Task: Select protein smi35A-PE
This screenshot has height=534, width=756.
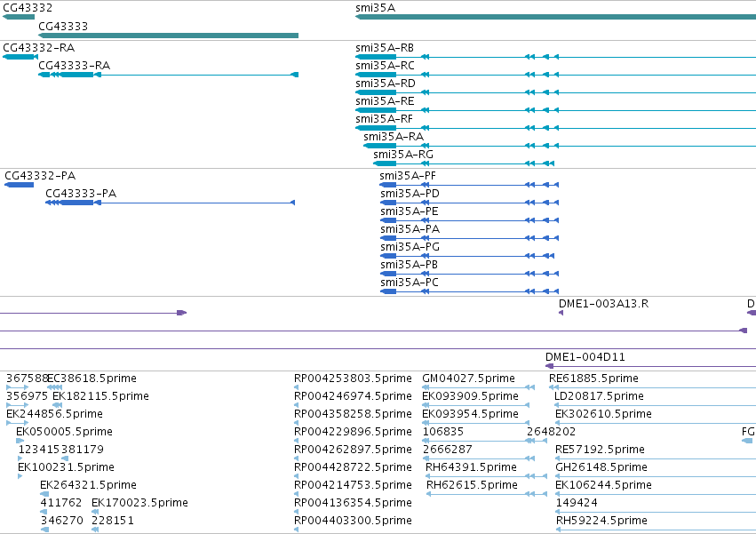Action: tap(410, 211)
